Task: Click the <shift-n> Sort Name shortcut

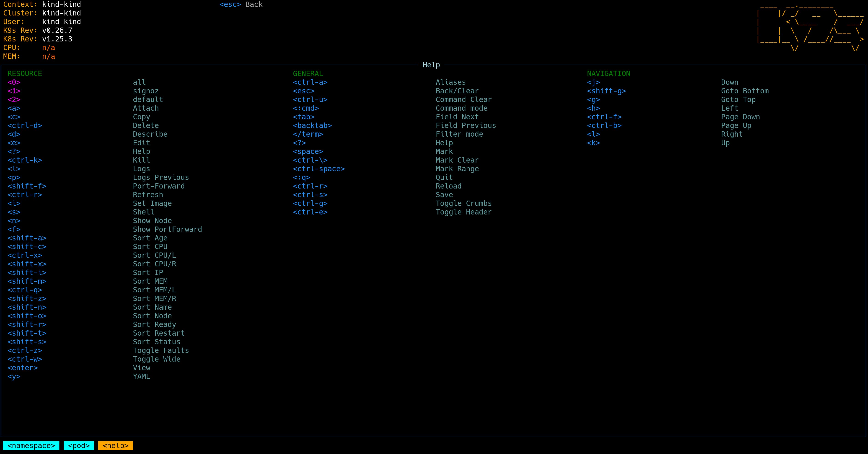Action: (27, 307)
